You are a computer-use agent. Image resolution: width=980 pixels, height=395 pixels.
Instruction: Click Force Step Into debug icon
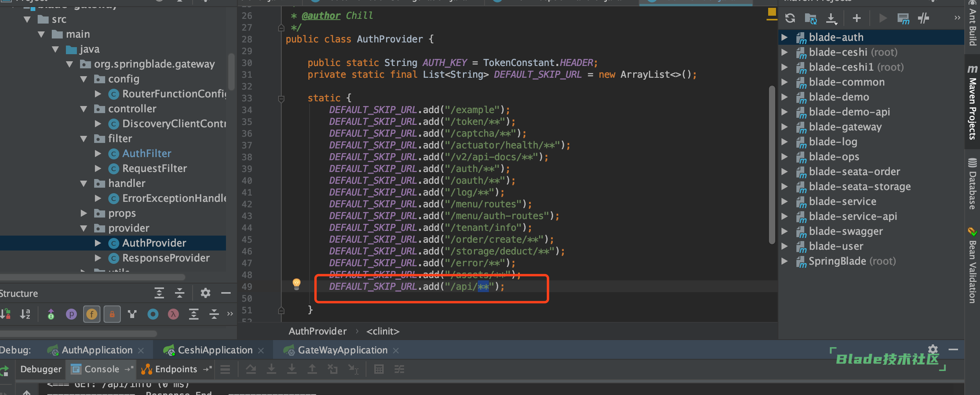(292, 369)
